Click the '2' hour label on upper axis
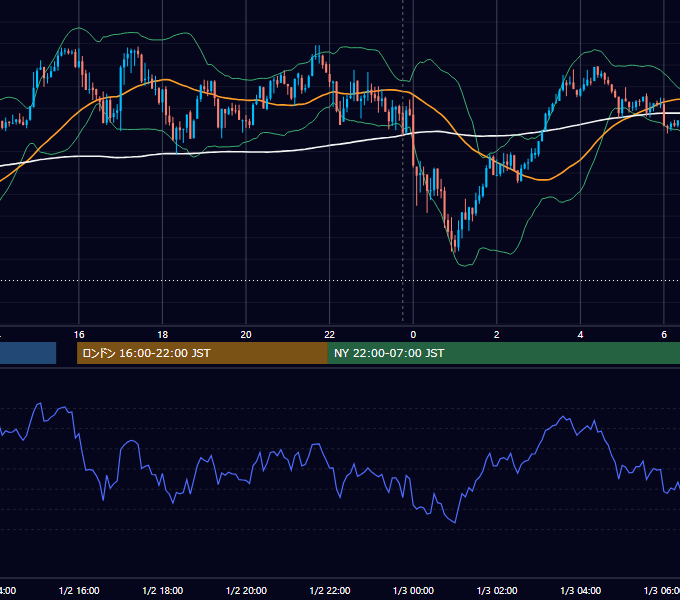The height and width of the screenshot is (600, 680). coord(497,335)
